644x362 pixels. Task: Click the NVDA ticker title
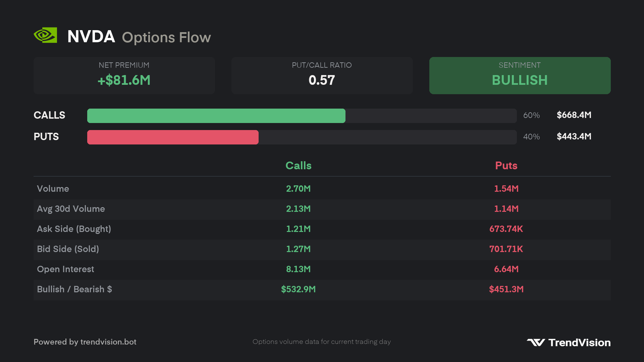pos(91,36)
